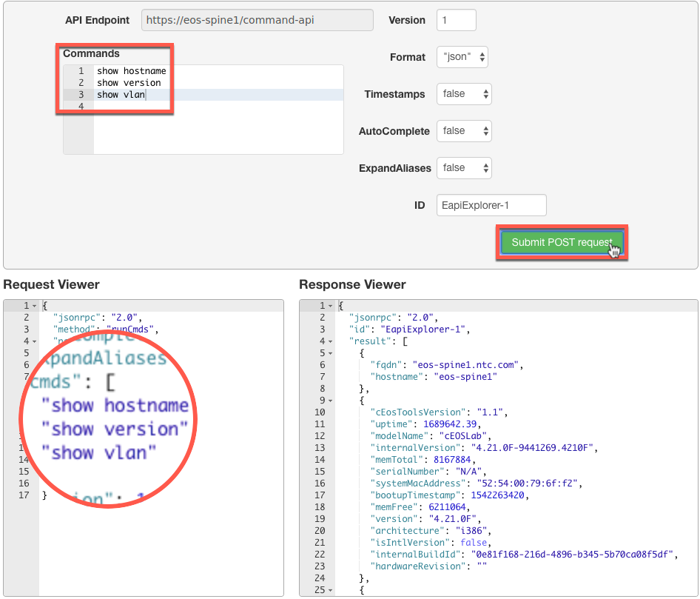Image resolution: width=700 pixels, height=599 pixels.
Task: Collapse the result array fold in Response Viewer
Action: [x=330, y=341]
